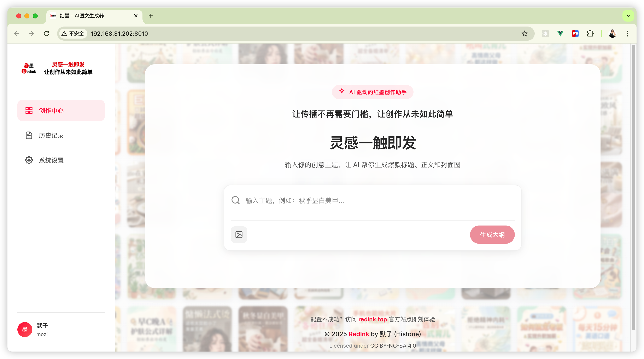
Task: Click the red FE extension icon
Action: point(575,34)
